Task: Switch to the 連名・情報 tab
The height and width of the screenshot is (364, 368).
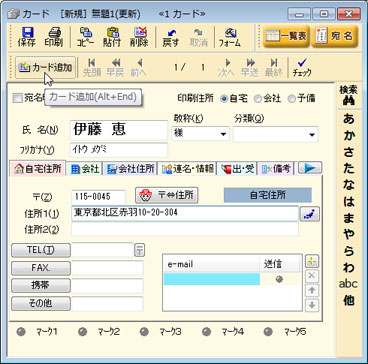Action: pyautogui.click(x=187, y=169)
